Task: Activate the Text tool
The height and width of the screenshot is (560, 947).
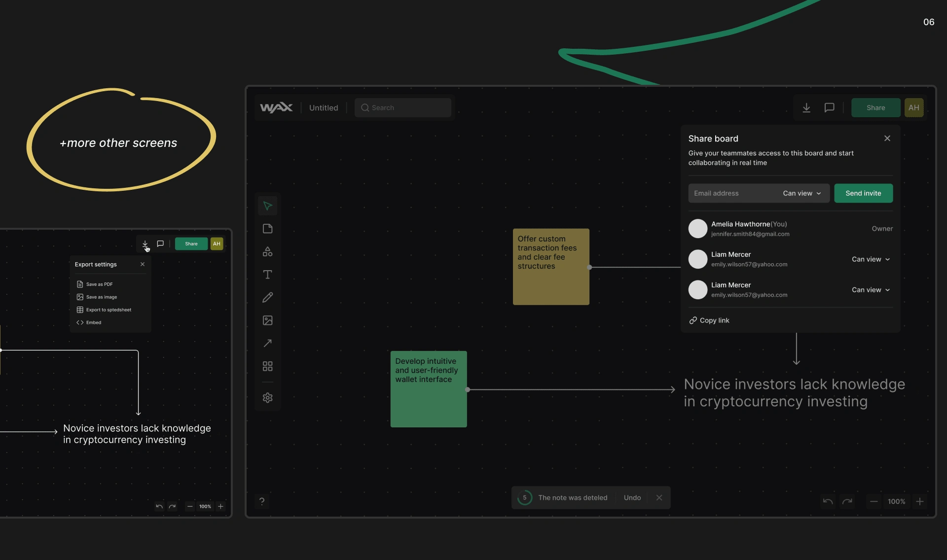Action: coord(267,275)
